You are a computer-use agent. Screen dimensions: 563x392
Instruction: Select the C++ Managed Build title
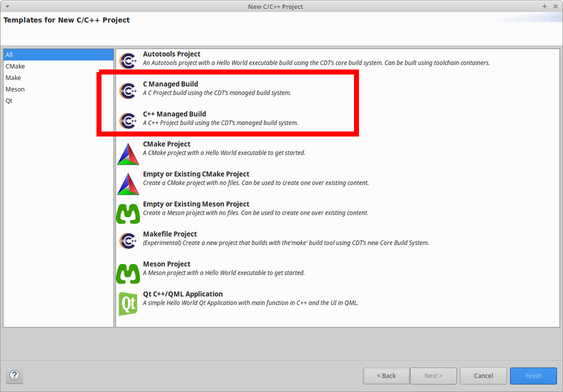174,114
